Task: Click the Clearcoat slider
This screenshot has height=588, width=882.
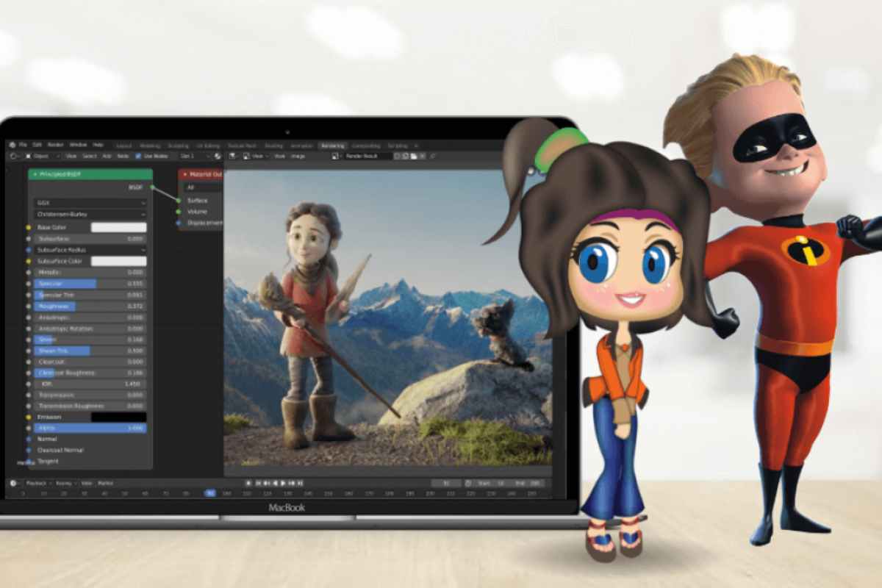Action: pyautogui.click(x=90, y=362)
